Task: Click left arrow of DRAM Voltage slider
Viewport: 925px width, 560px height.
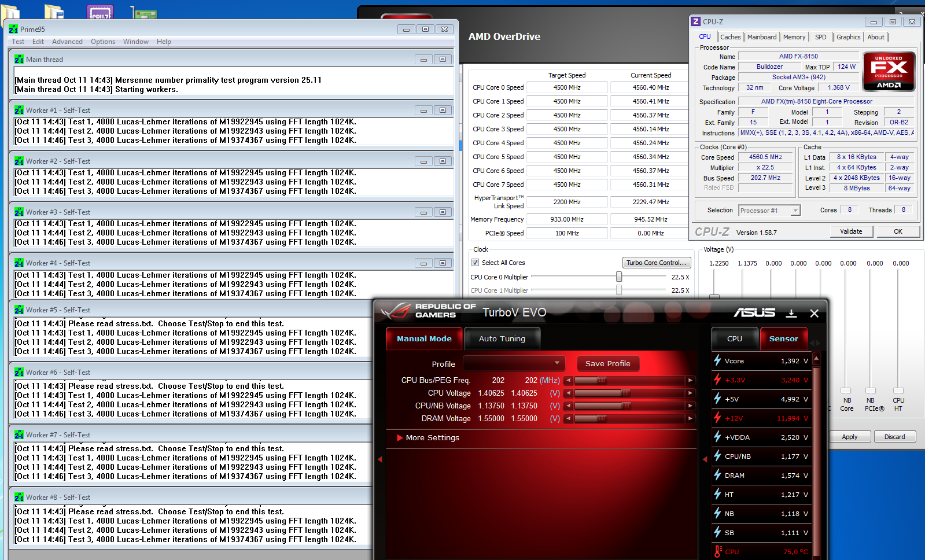Action: tap(569, 418)
